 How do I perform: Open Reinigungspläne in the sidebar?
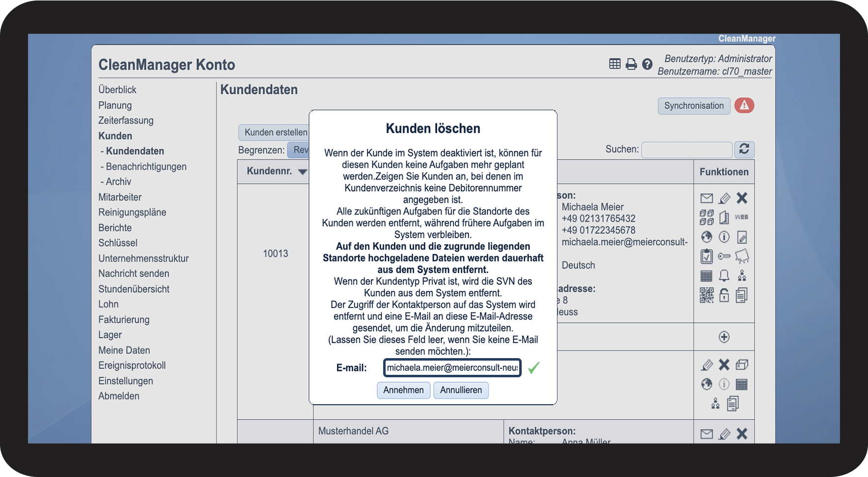pos(132,212)
